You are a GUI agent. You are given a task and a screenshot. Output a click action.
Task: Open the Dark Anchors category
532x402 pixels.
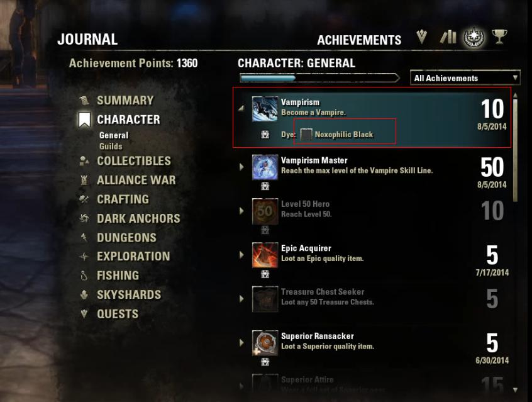click(x=138, y=218)
